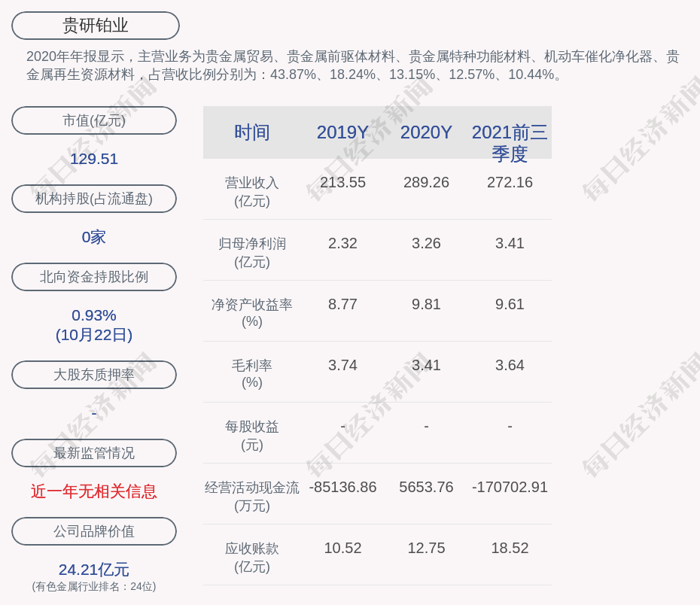Image resolution: width=700 pixels, height=605 pixels.
Task: Select the 2020Y column header
Action: 426,132
